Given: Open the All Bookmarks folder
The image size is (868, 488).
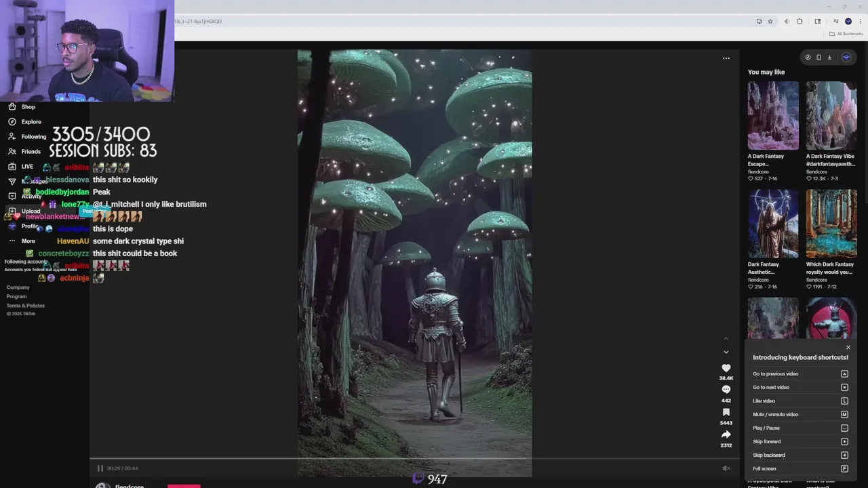Looking at the screenshot, I should [x=846, y=33].
